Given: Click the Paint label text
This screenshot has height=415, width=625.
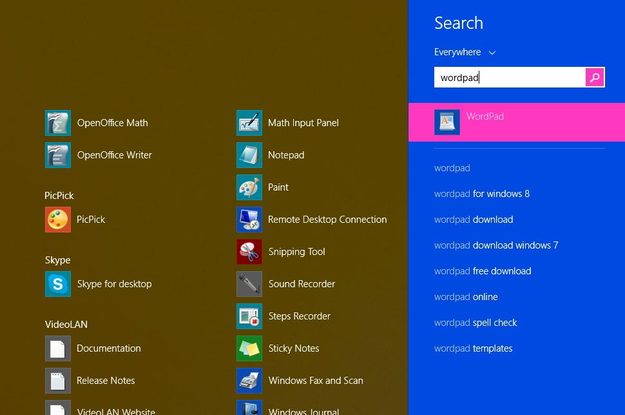Looking at the screenshot, I should [278, 187].
